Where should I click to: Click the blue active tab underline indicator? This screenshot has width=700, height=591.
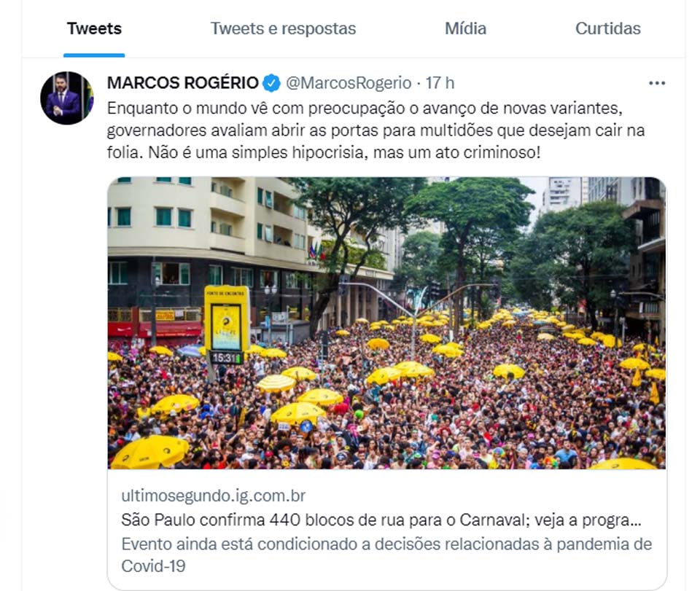pos(94,55)
